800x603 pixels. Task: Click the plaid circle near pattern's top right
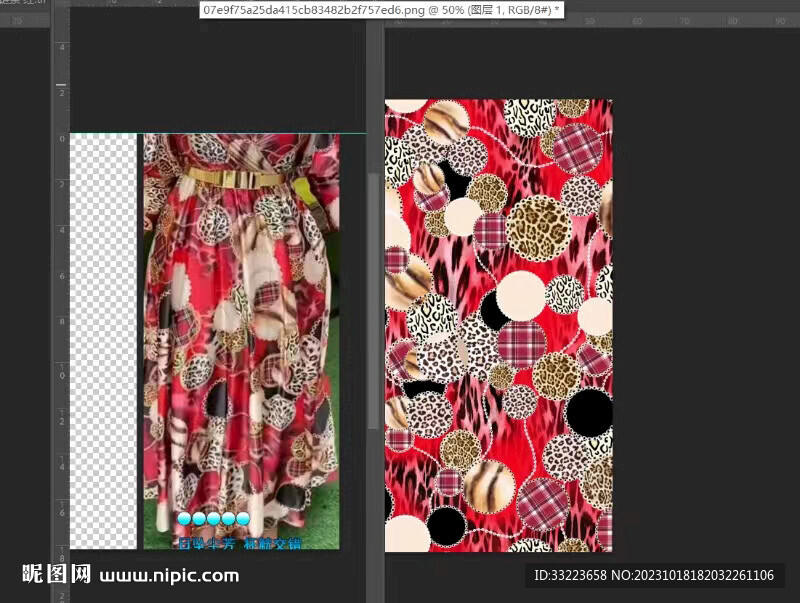tap(578, 148)
